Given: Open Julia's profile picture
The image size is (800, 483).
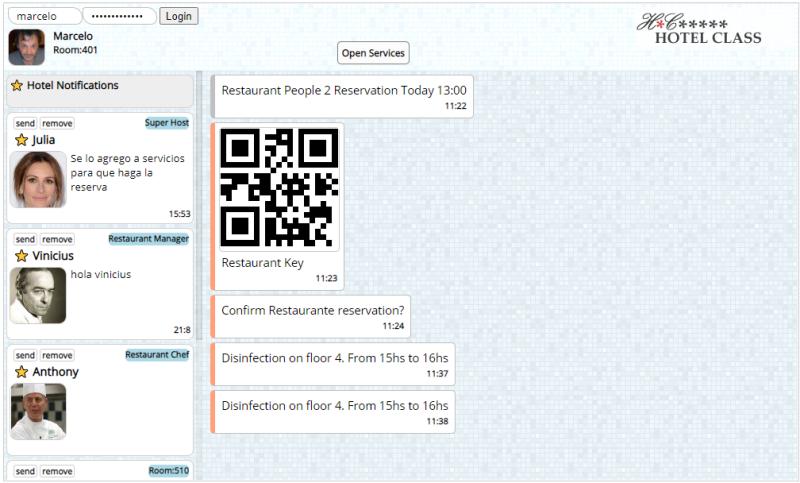Looking at the screenshot, I should click(x=38, y=180).
